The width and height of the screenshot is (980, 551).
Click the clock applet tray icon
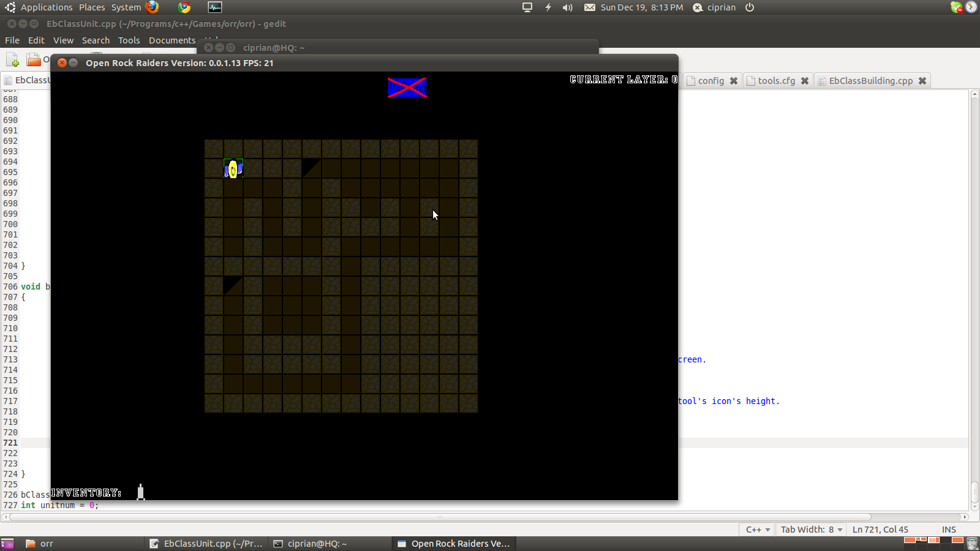tap(971, 7)
